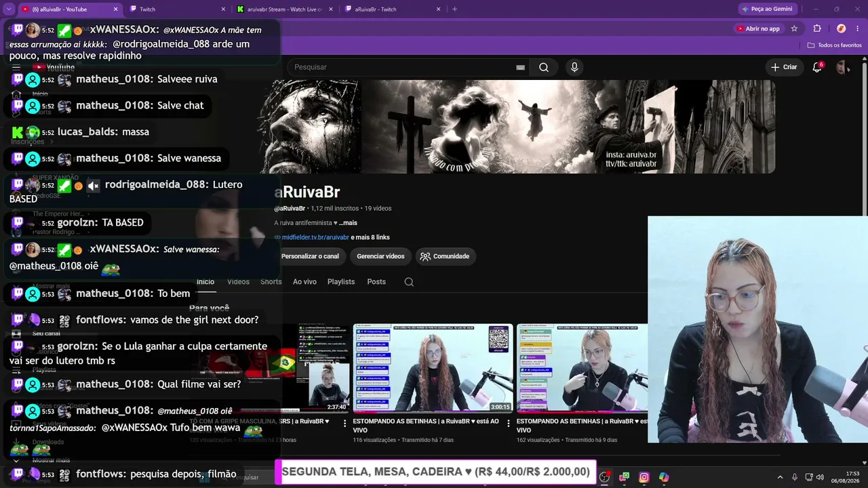Search within the channel using magnifier icon

click(x=409, y=282)
